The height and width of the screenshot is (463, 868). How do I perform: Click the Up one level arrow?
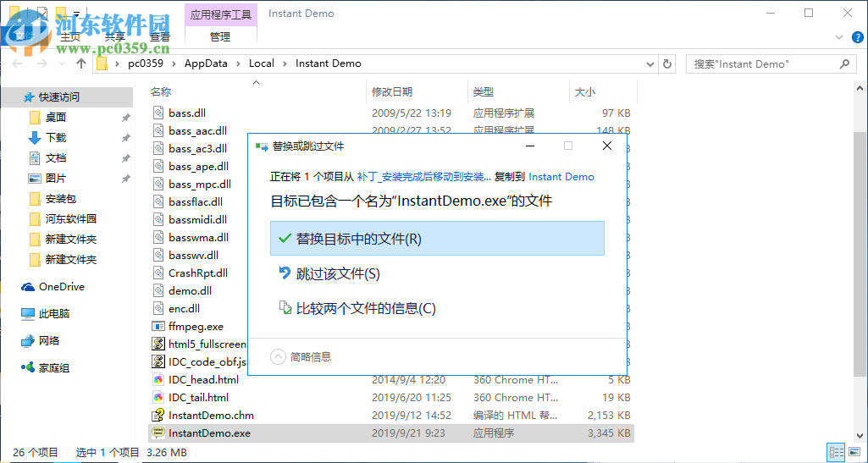coord(81,63)
